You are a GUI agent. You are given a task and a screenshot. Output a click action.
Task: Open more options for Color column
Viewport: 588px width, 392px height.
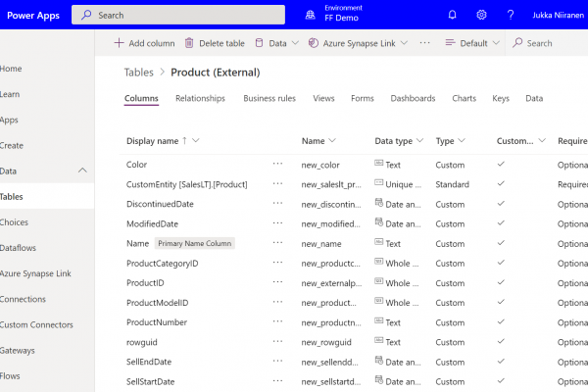tap(278, 164)
